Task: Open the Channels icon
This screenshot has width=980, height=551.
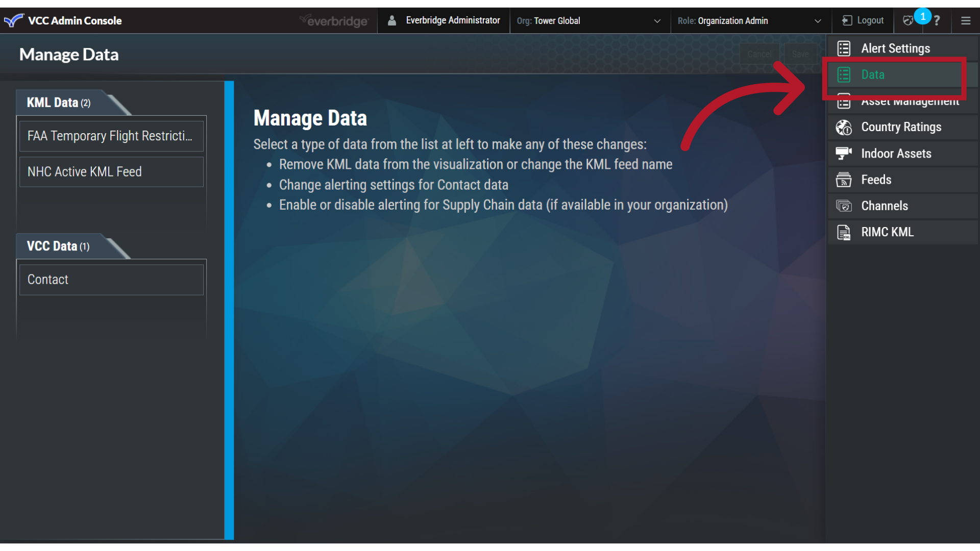Action: click(844, 206)
